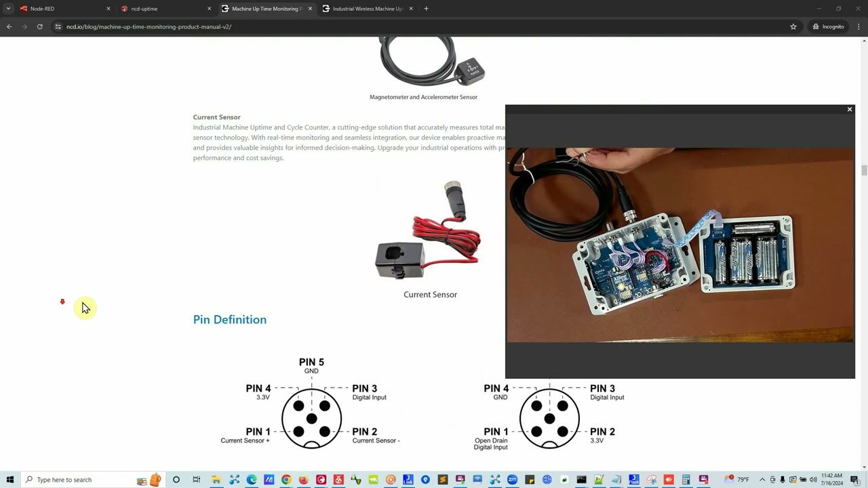Open the weather widget showing 79°F
Viewport: 868px width, 488px height.
point(736,479)
